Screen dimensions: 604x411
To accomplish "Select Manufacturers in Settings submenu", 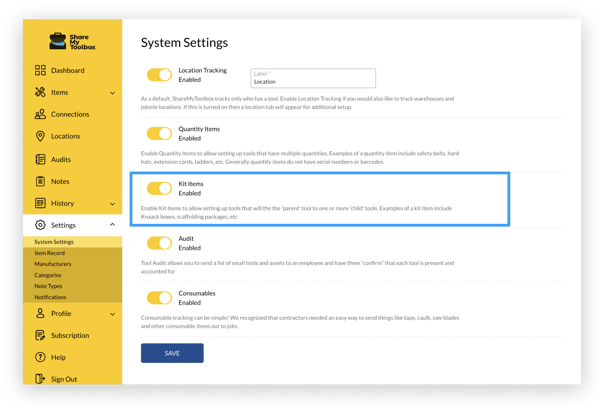I will click(54, 264).
